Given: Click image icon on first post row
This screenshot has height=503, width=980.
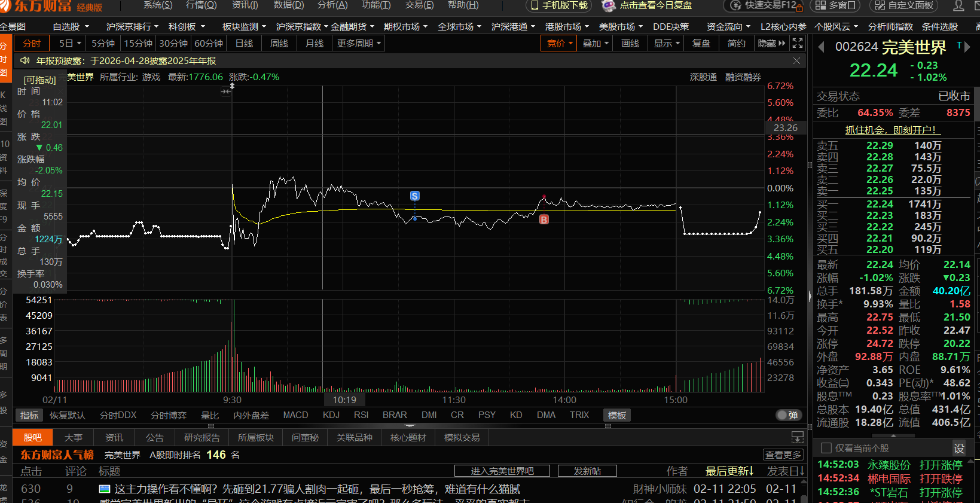Looking at the screenshot, I should pyautogui.click(x=105, y=489).
